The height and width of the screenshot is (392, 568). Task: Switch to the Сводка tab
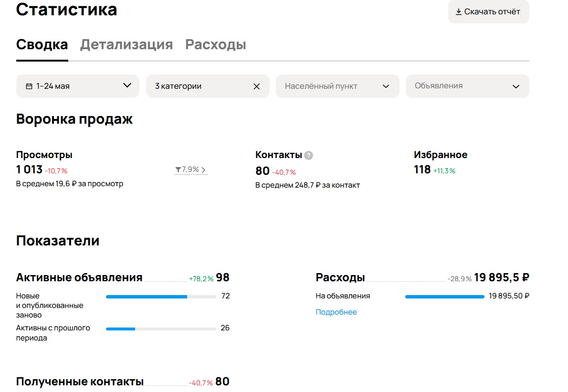pyautogui.click(x=42, y=44)
